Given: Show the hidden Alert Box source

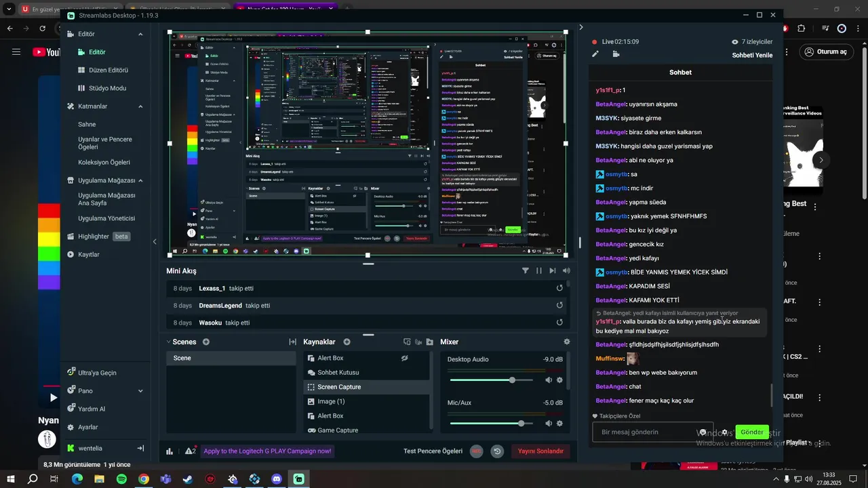Looking at the screenshot, I should click(404, 358).
